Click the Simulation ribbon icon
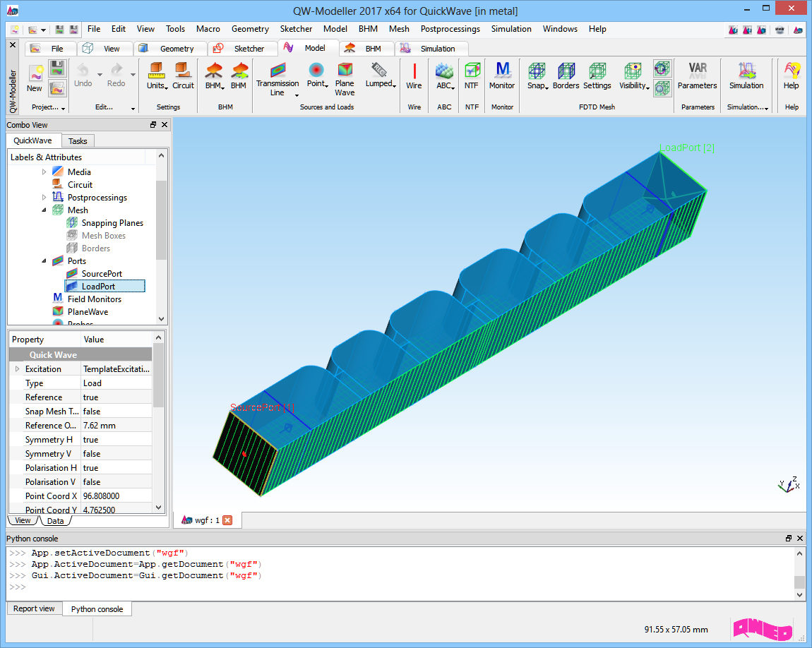 pos(747,71)
